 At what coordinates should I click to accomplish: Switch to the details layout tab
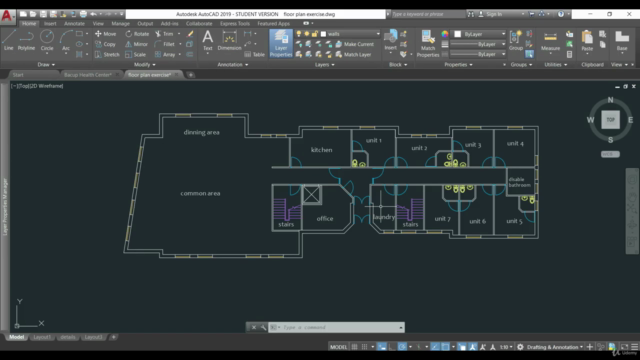click(67, 337)
